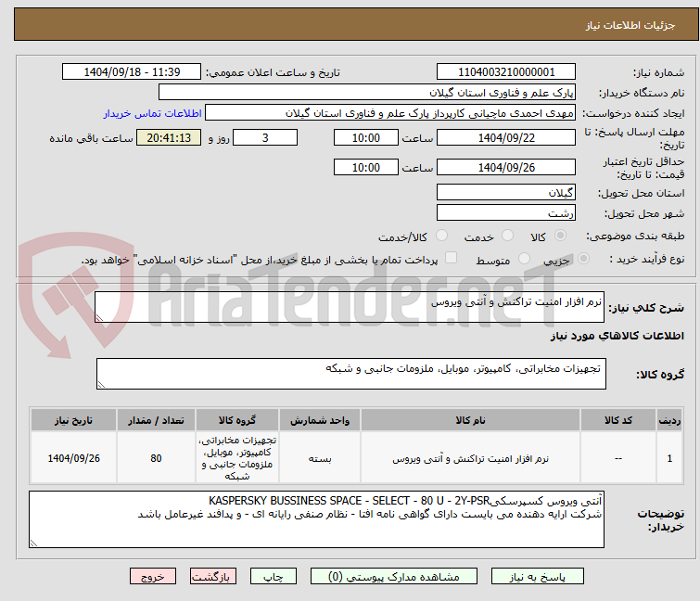Select the خدمت radio button
Screen dimensions: 700x601
click(507, 236)
